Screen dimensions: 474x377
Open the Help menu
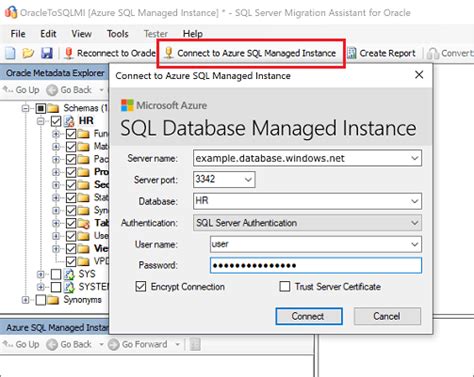pyautogui.click(x=193, y=34)
